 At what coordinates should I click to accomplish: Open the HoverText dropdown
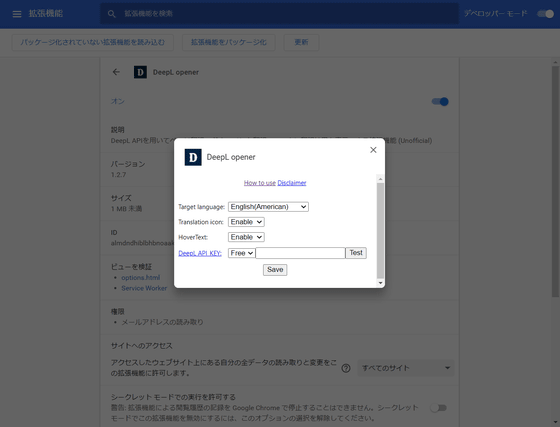tap(246, 237)
